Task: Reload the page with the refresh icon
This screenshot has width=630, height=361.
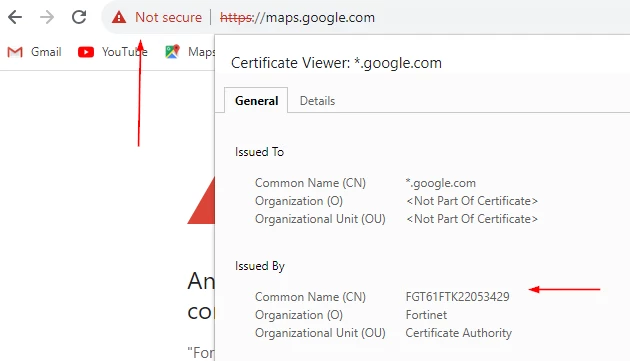Action: (x=79, y=17)
